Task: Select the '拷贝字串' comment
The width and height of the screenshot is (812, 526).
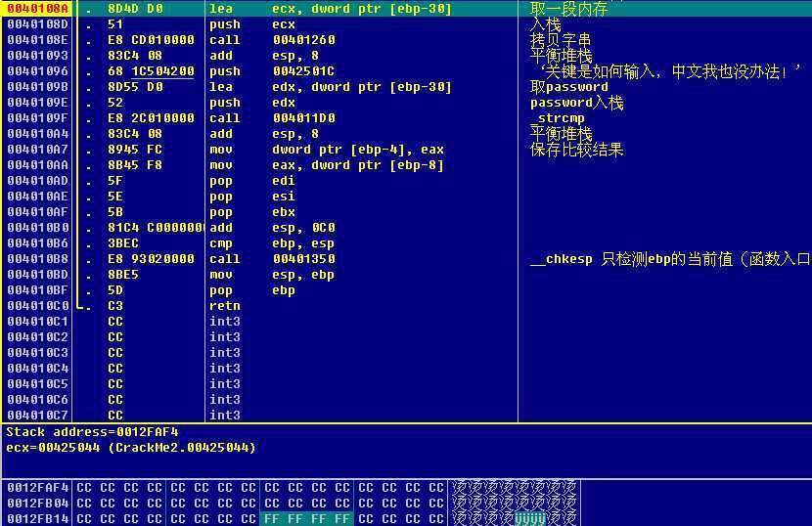Action: tap(561, 40)
